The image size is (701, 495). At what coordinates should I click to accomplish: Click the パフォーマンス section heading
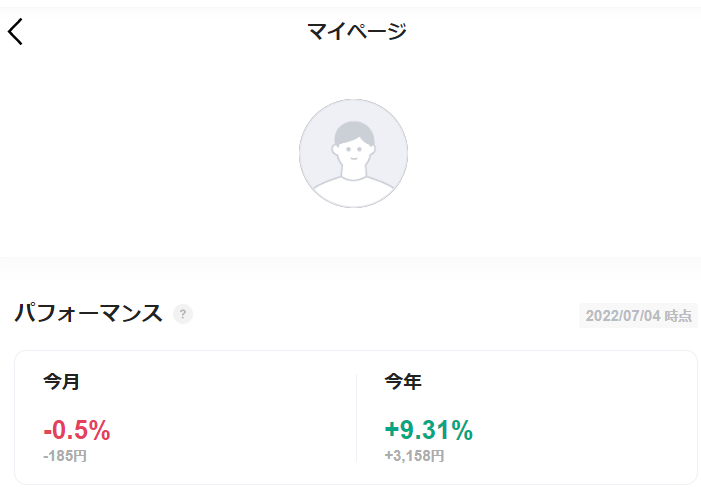(89, 313)
